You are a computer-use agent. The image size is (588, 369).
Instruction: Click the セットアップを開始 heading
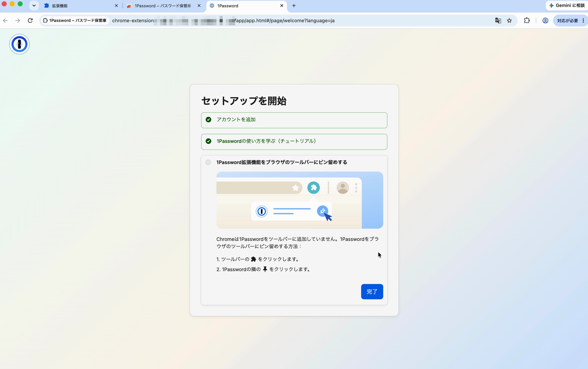pos(244,101)
